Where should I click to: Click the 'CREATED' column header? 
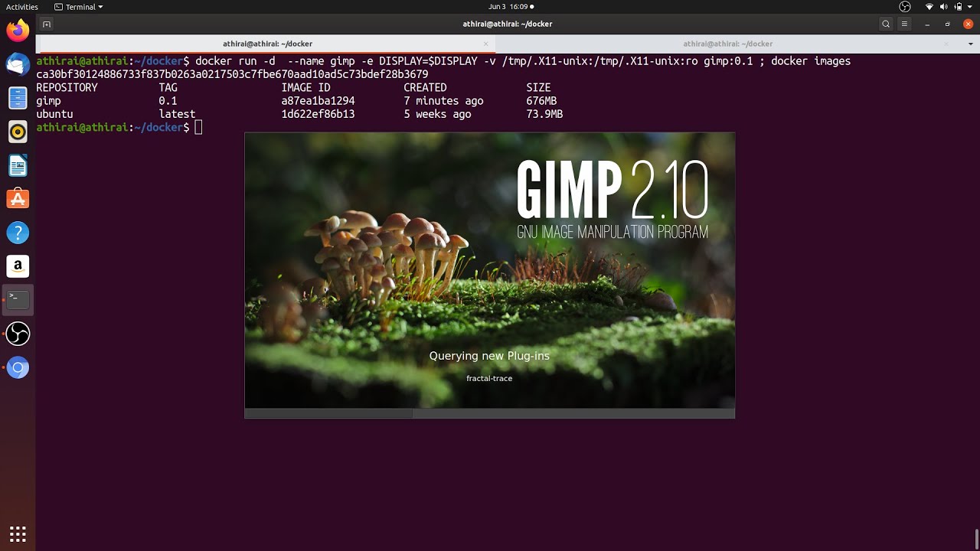coord(425,88)
